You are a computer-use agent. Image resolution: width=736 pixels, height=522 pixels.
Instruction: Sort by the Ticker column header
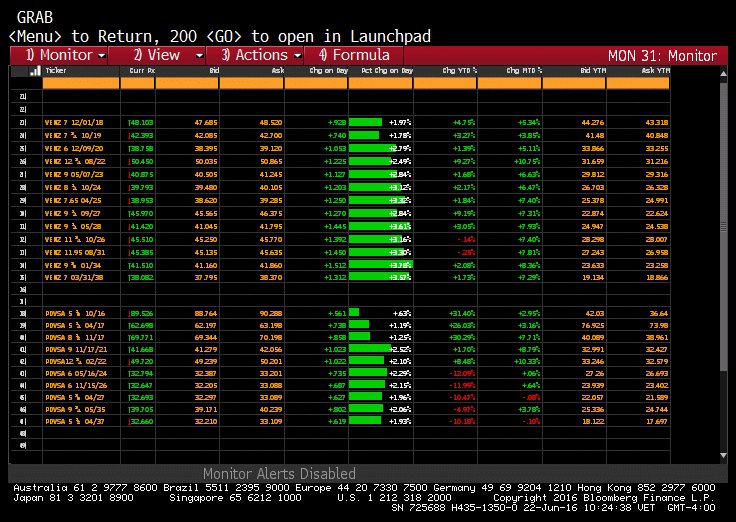pyautogui.click(x=56, y=70)
